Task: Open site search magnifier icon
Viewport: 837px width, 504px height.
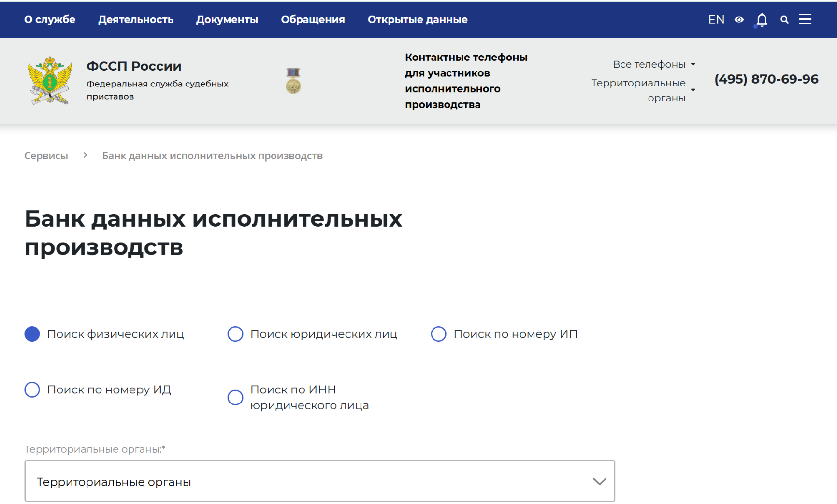Action: click(784, 20)
